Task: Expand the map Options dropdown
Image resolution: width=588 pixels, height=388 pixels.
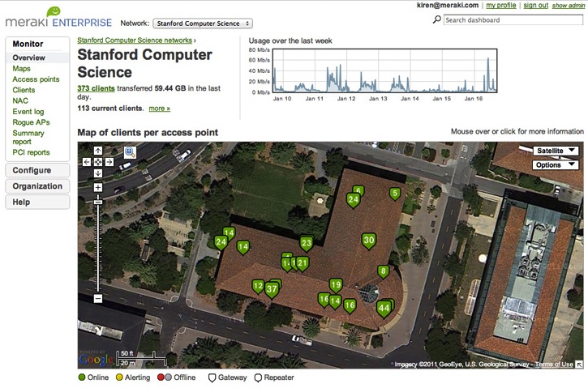Action: [556, 165]
